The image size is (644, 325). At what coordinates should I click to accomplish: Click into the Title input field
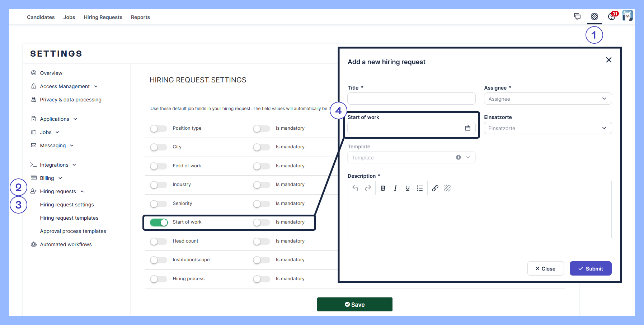(x=411, y=99)
